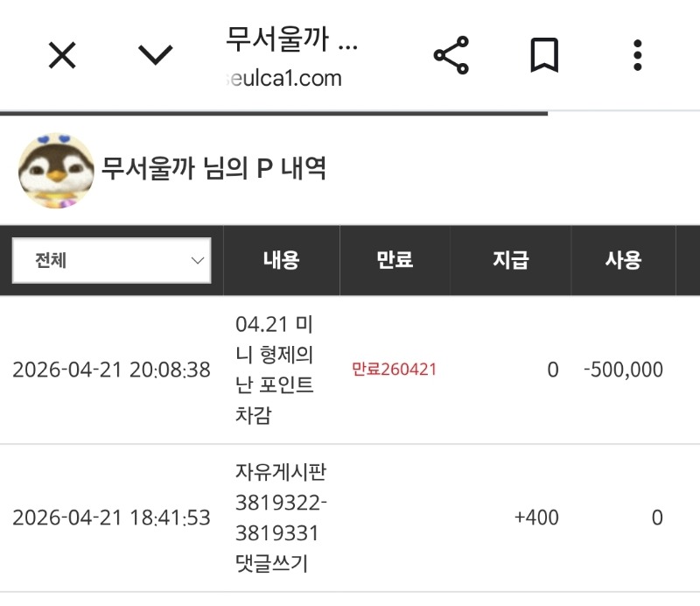
Task: Open the 전체 filter dropdown
Action: (x=111, y=260)
